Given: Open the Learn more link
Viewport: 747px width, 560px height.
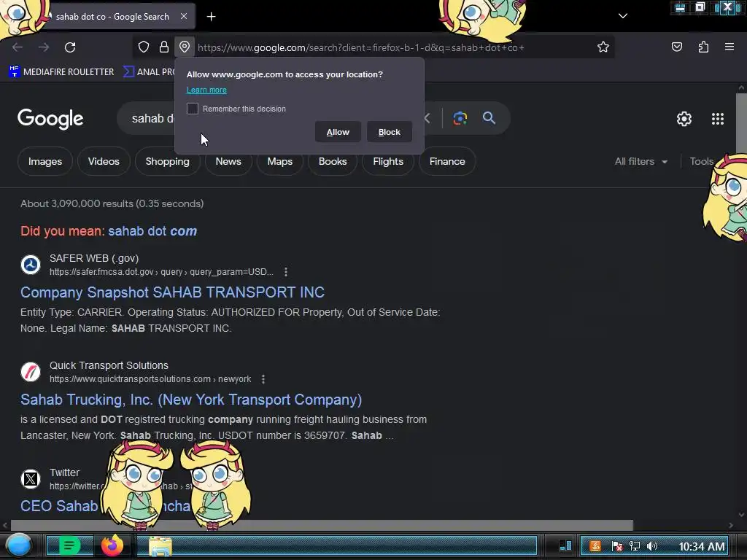Looking at the screenshot, I should [x=206, y=90].
